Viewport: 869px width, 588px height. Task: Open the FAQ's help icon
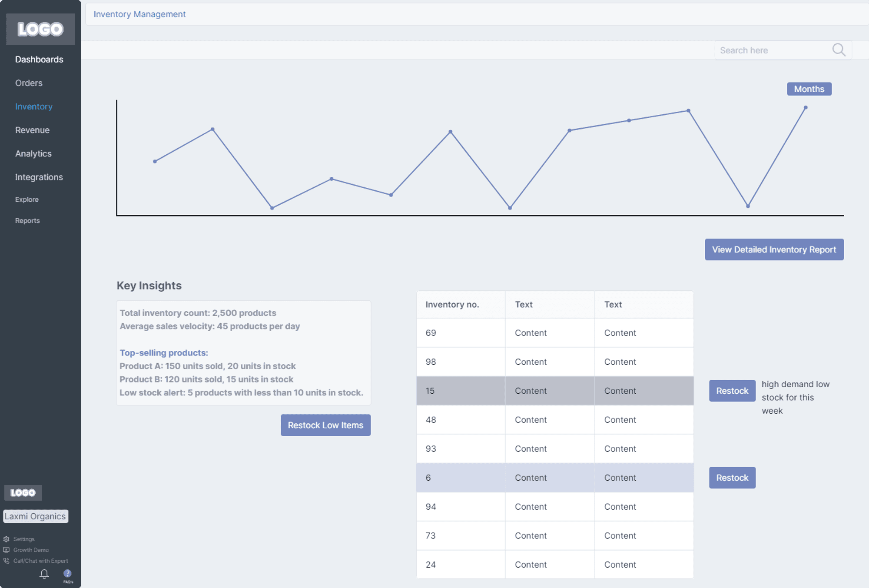click(x=67, y=574)
